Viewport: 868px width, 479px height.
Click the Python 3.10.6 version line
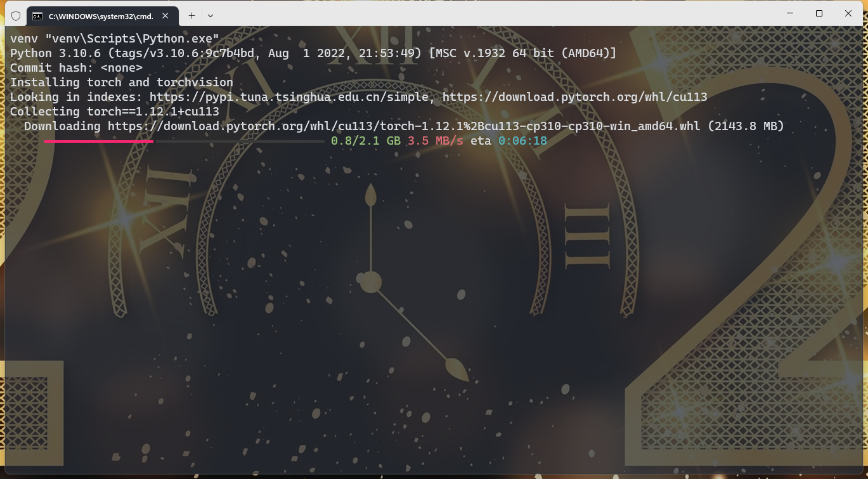point(313,53)
